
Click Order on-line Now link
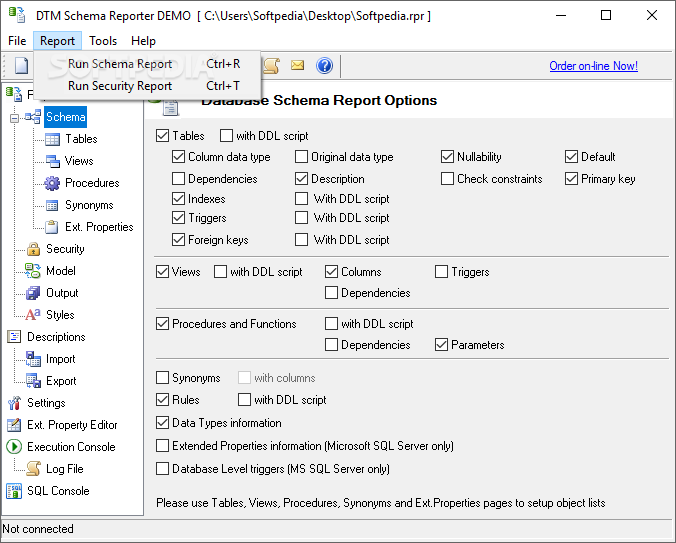point(593,66)
